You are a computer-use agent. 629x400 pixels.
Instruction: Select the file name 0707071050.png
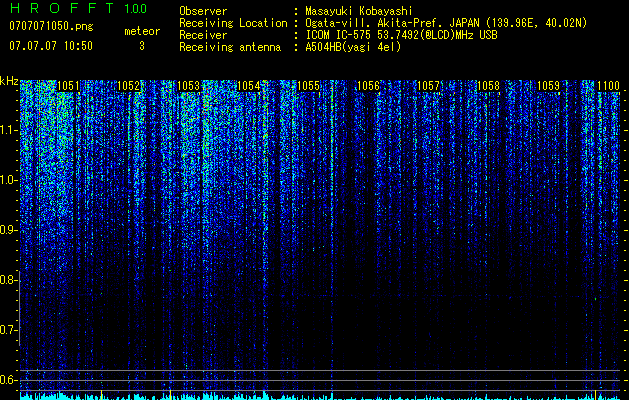(x=51, y=26)
